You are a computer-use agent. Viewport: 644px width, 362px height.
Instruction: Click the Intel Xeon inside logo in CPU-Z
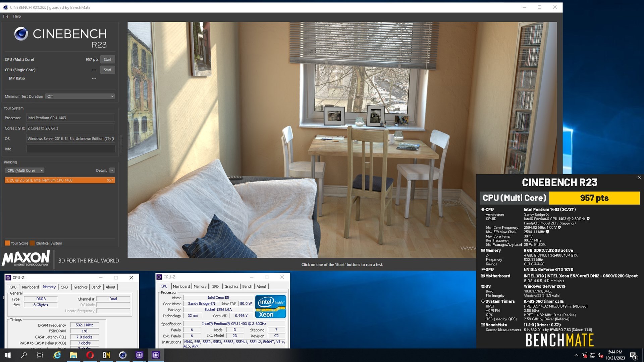click(270, 306)
